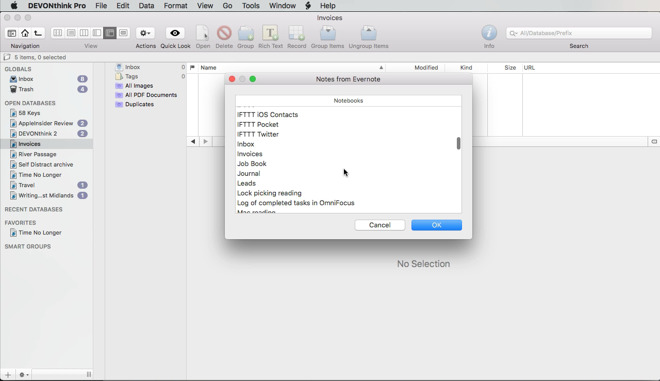Click the Group Items toolbar icon
Viewport: 660px width, 381px height.
pyautogui.click(x=327, y=33)
